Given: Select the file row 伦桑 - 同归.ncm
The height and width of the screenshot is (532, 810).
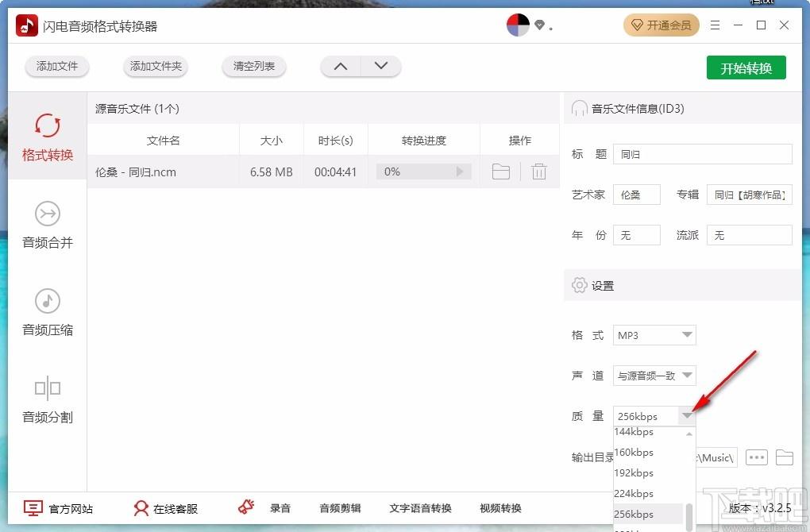Looking at the screenshot, I should [323, 172].
